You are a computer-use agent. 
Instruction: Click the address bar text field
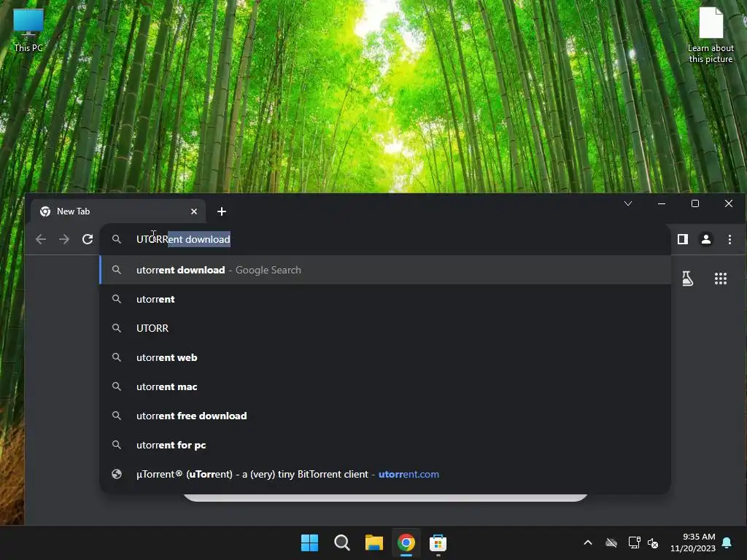[385, 239]
